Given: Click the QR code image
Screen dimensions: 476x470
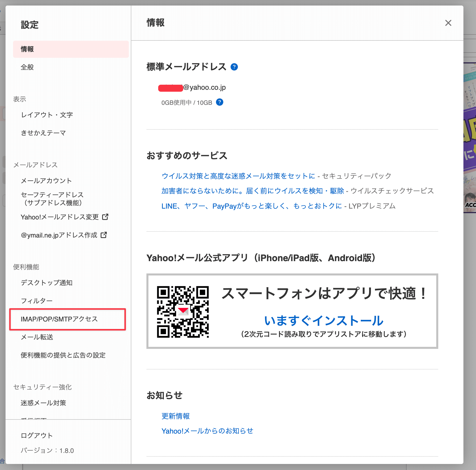Looking at the screenshot, I should point(183,312).
